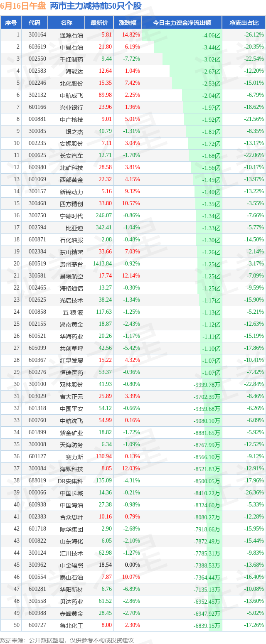The height and width of the screenshot is (644, 266).
Task: Click 7.42% change for 北化股份
Action: tap(132, 83)
